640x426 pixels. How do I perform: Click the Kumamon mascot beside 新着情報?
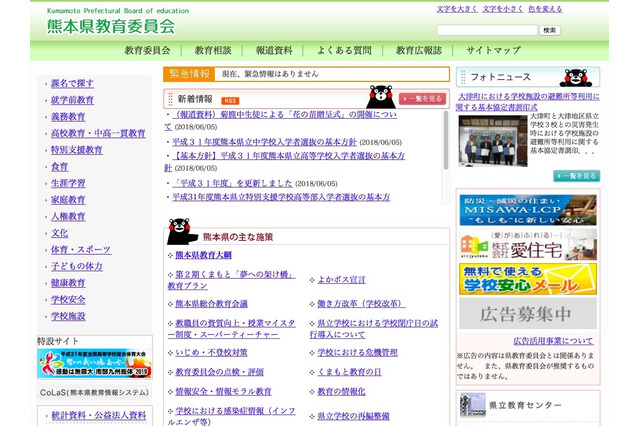pos(380,97)
